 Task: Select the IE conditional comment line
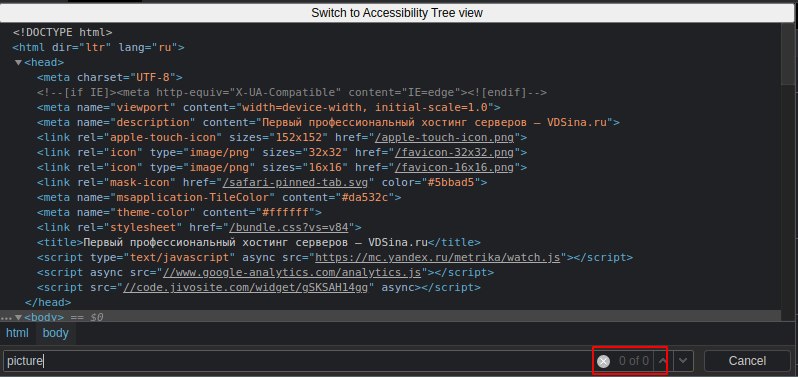292,93
